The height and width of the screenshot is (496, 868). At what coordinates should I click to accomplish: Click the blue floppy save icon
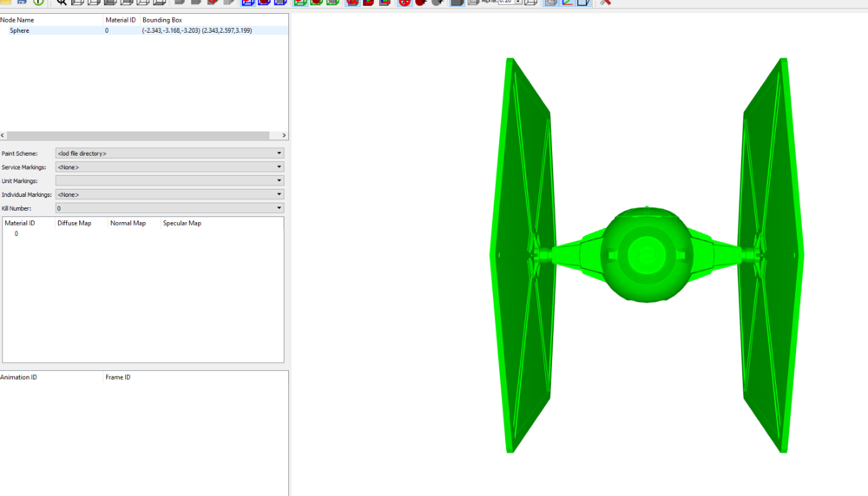22,2
